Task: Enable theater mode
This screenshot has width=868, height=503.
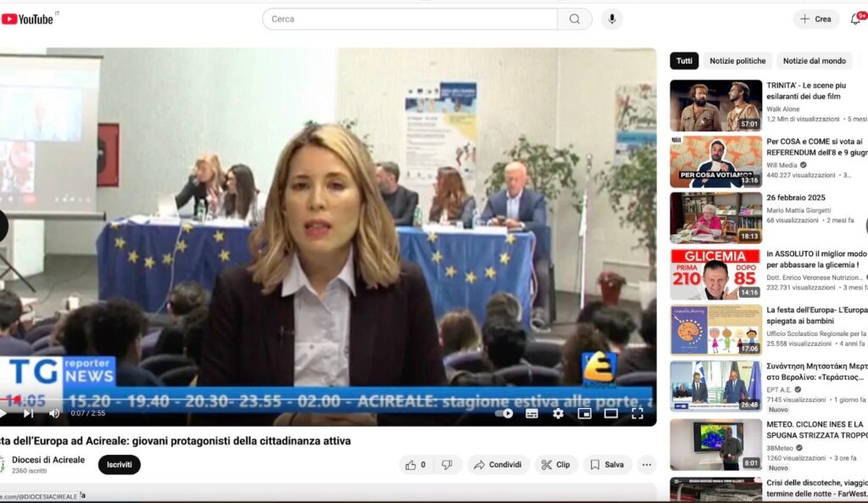Action: (611, 413)
